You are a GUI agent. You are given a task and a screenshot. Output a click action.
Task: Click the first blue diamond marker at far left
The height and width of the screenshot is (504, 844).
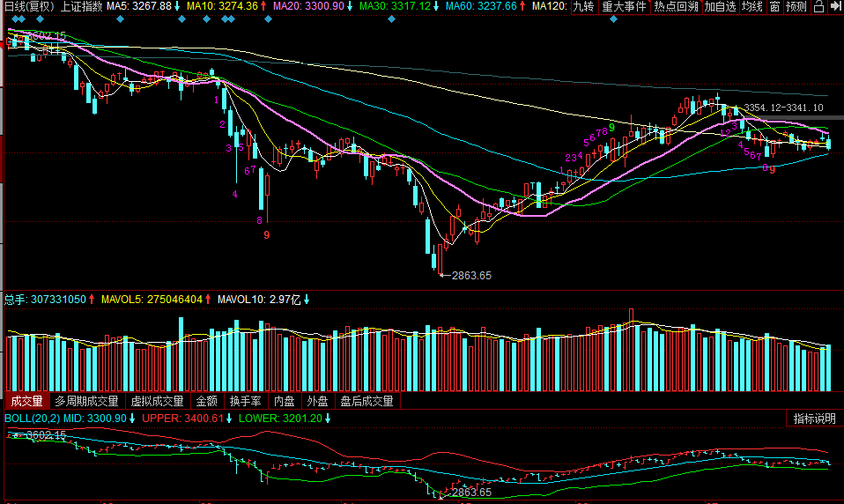pyautogui.click(x=14, y=19)
